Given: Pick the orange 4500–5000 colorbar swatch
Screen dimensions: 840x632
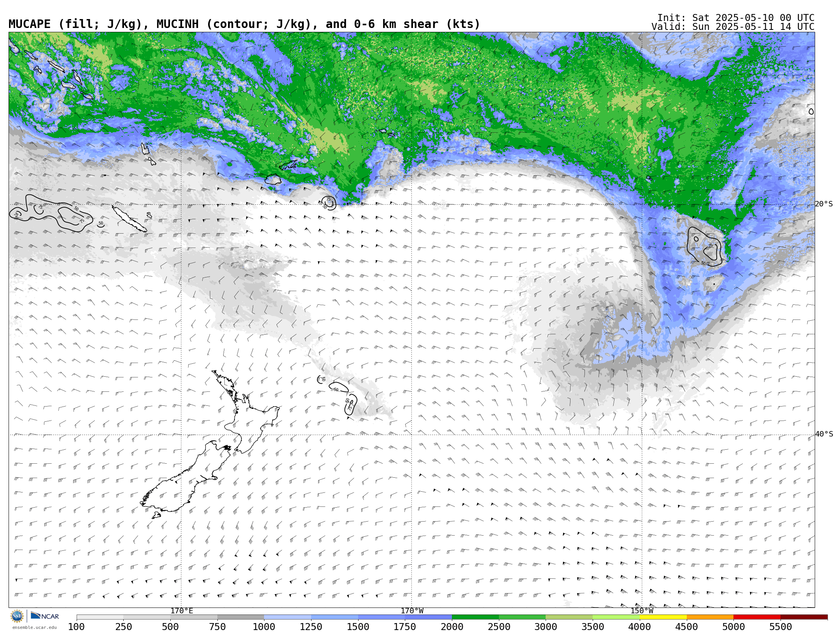Looking at the screenshot, I should [x=710, y=617].
